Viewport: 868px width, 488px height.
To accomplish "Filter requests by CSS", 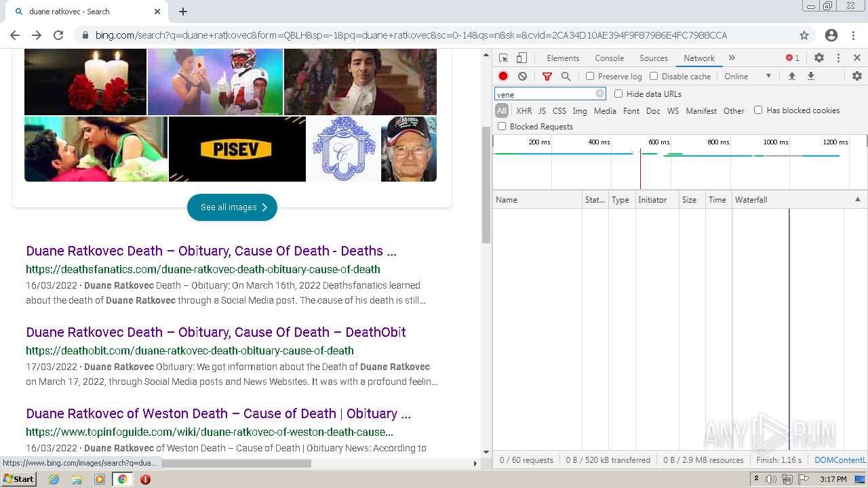I will click(x=559, y=111).
